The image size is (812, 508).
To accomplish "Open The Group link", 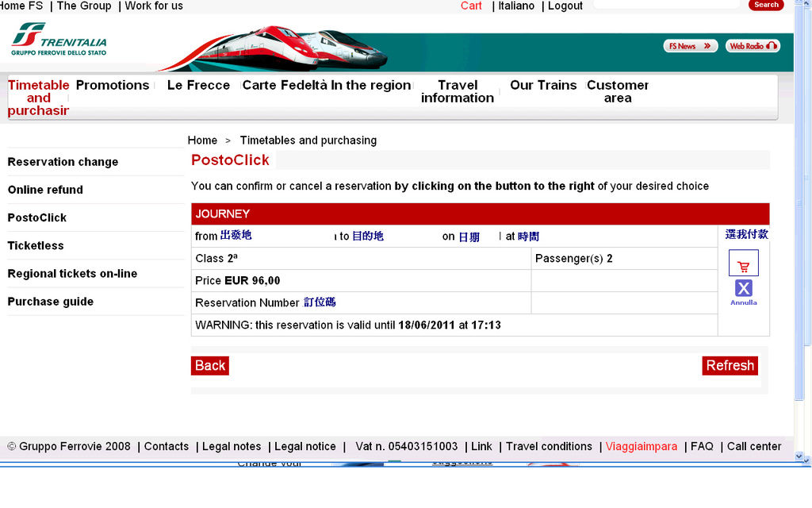I will point(84,6).
